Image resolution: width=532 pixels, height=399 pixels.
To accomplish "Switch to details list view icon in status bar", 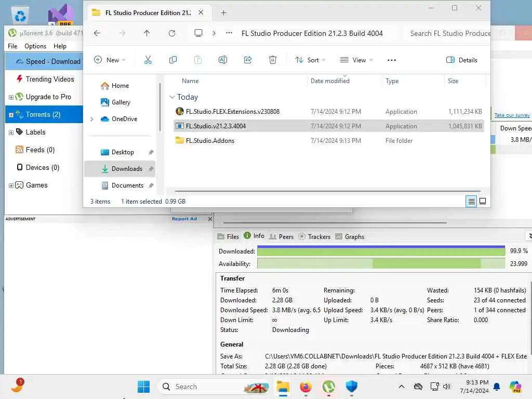I will pos(471,202).
